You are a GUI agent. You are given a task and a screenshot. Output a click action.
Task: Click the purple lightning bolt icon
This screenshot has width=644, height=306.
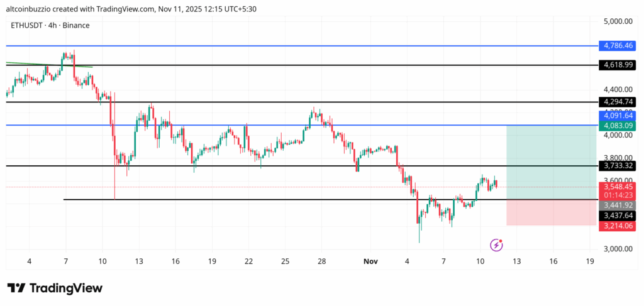click(x=497, y=244)
